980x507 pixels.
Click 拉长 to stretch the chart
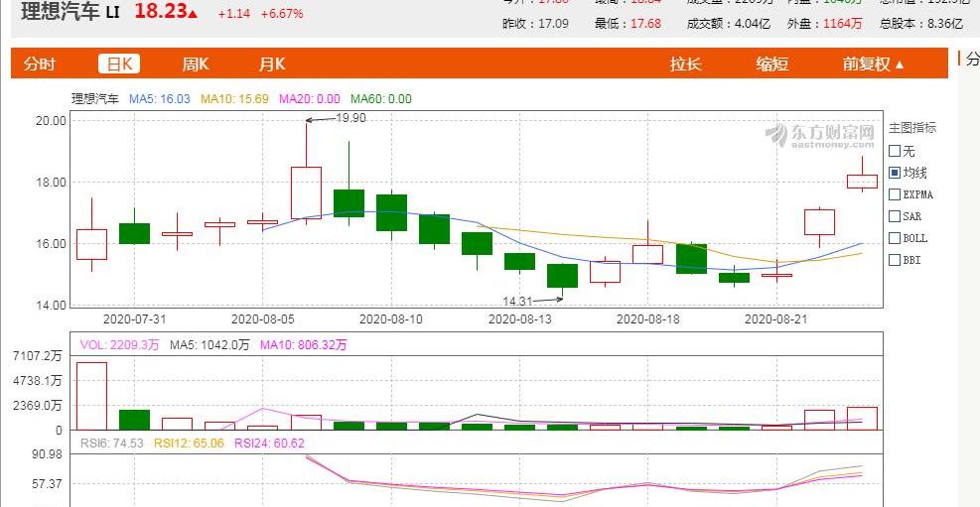click(x=686, y=63)
